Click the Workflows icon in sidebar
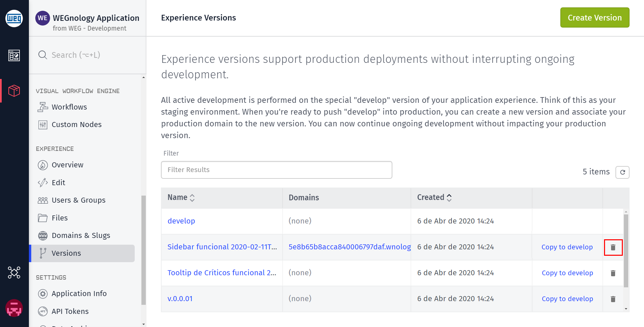This screenshot has width=644, height=327. coord(43,107)
